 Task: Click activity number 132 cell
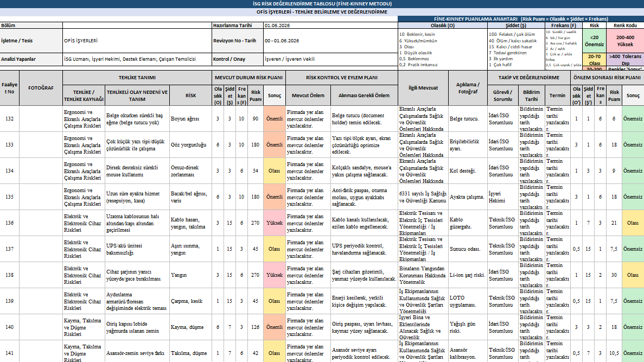click(x=9, y=119)
